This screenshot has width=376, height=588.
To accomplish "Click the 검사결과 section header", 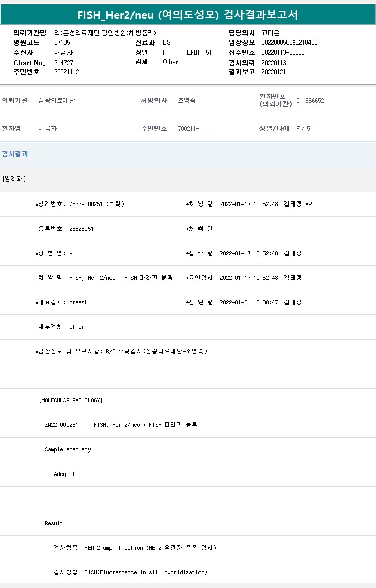I will click(15, 154).
